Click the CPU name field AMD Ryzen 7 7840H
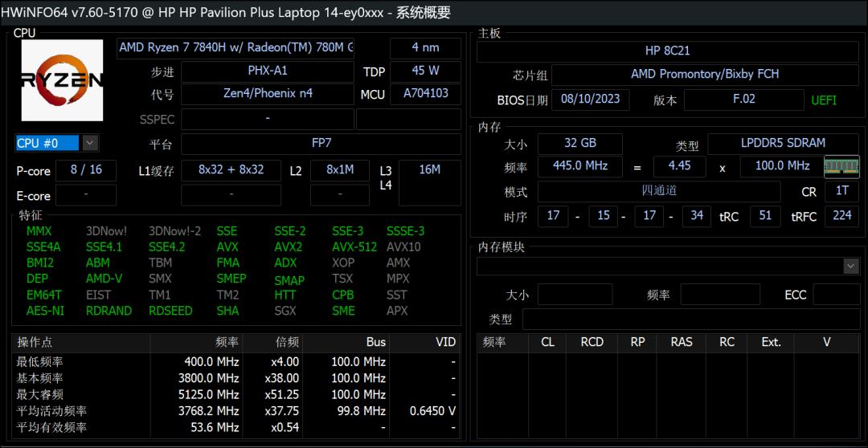This screenshot has width=868, height=448. click(235, 48)
